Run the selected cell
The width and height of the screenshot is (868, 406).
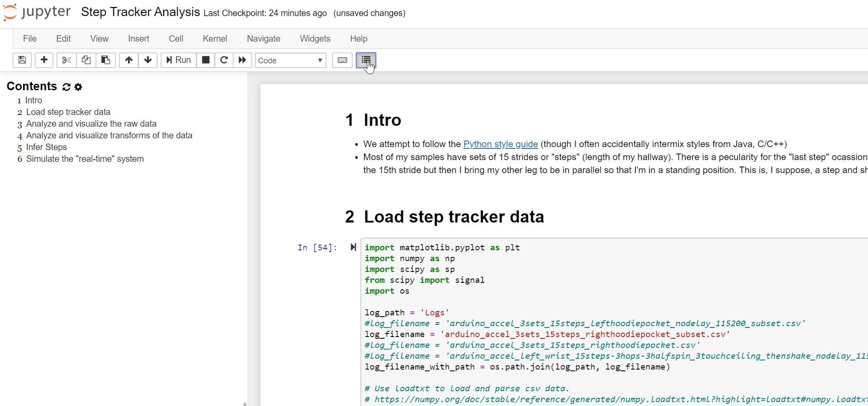pyautogui.click(x=178, y=60)
